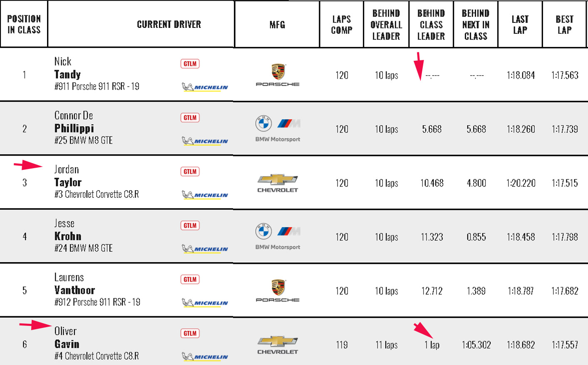Click the Porsche logo in Laurens Vanthoor's row
Image resolution: width=588 pixels, height=365 pixels.
pyautogui.click(x=278, y=291)
